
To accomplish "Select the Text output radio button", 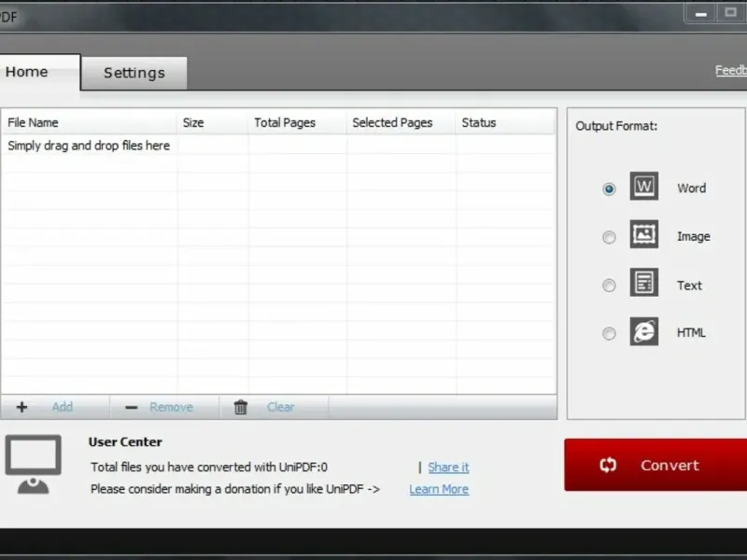I will click(609, 286).
